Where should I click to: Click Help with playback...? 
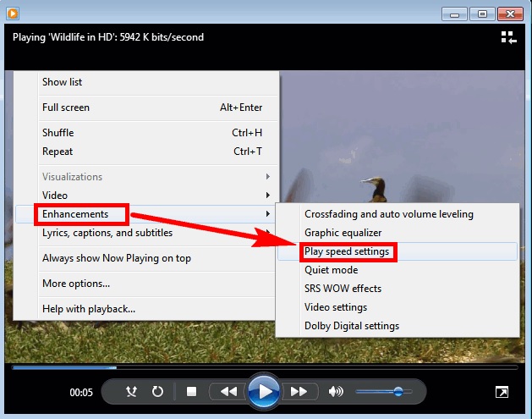89,309
